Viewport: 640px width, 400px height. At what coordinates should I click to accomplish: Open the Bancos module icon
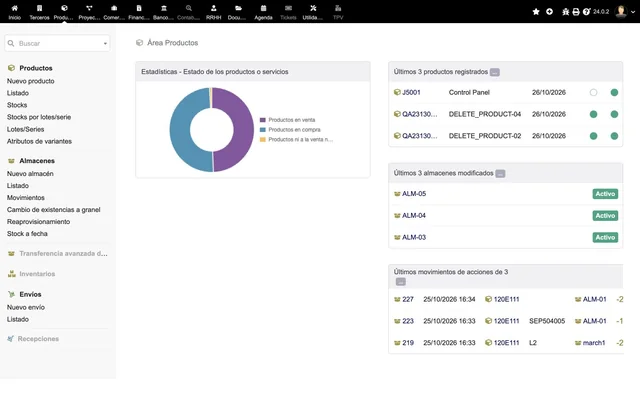(x=164, y=8)
